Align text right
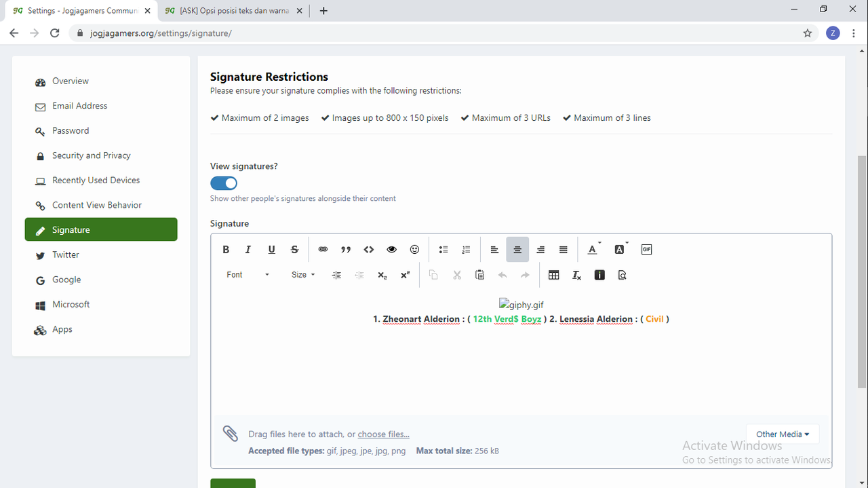The image size is (868, 488). [540, 250]
